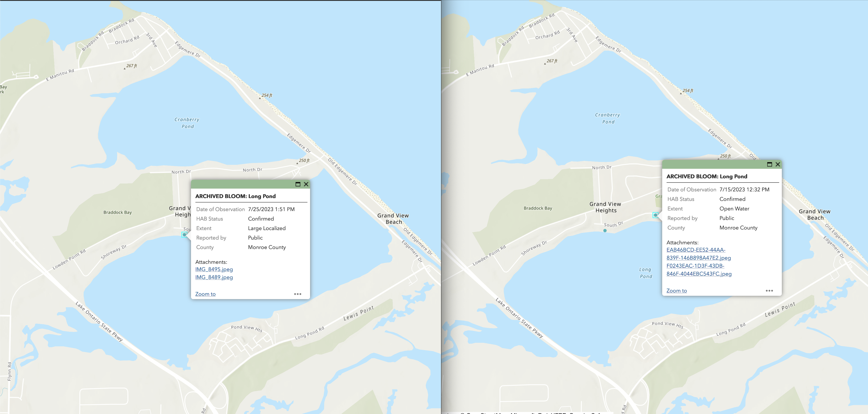Viewport: 868px width, 414px height.
Task: Open attachment IMG_8495.jpeg
Action: coord(214,269)
